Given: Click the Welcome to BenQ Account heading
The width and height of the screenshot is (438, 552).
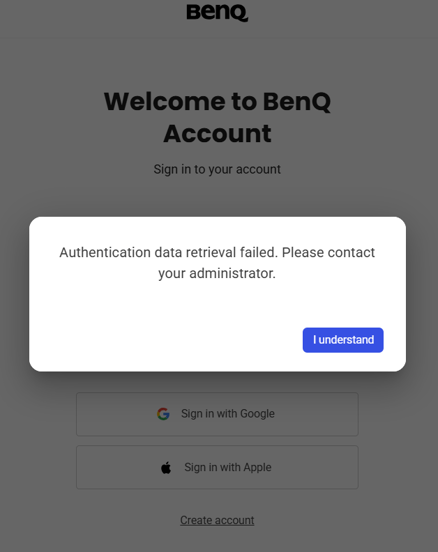Looking at the screenshot, I should (217, 117).
